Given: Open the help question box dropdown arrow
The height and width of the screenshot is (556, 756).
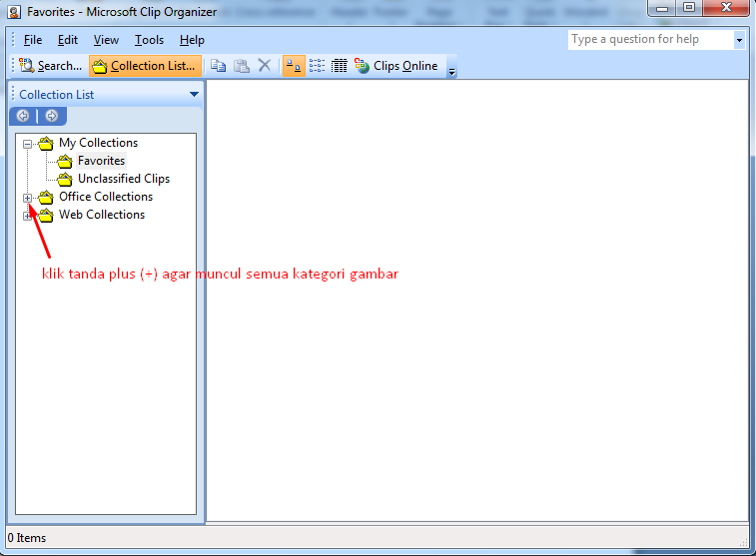Looking at the screenshot, I should coord(739,40).
